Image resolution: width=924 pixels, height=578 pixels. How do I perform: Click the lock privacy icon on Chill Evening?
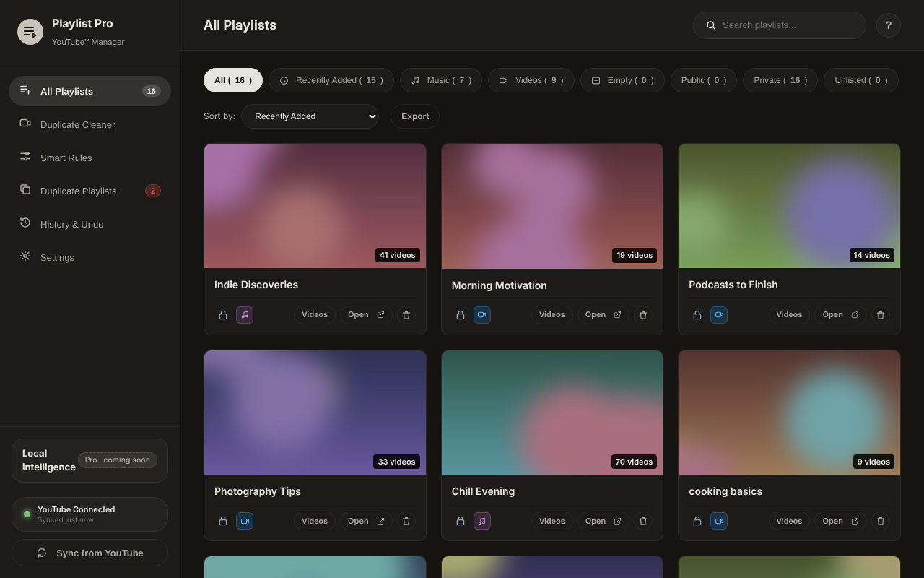[461, 521]
